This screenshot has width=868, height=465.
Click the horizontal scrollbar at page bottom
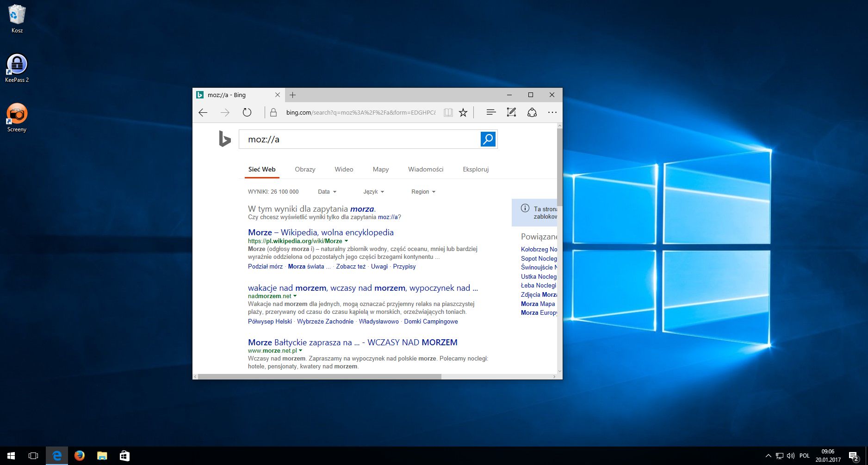pos(319,377)
